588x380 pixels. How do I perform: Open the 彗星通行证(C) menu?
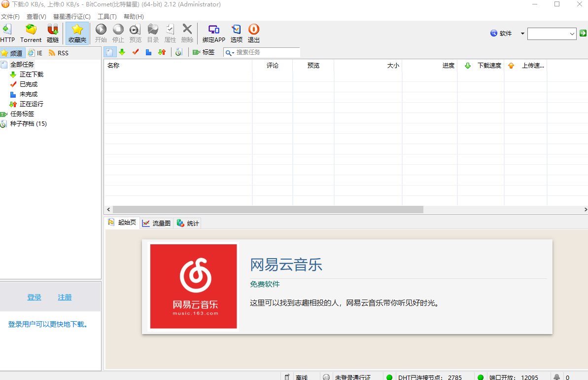[71, 16]
